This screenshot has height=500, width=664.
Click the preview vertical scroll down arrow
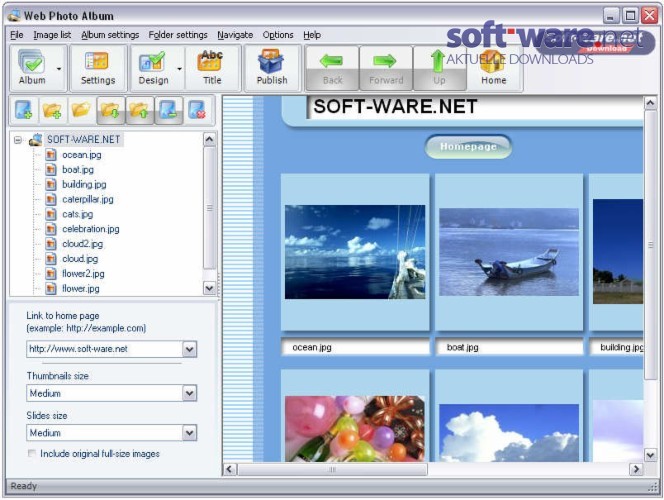click(x=650, y=455)
